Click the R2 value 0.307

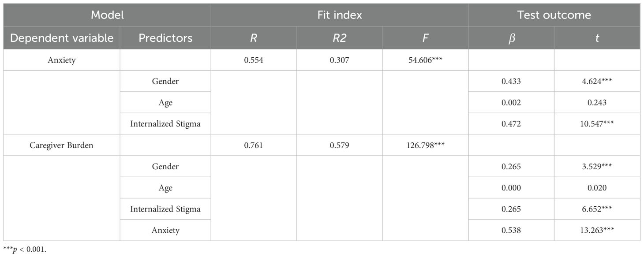(339, 60)
